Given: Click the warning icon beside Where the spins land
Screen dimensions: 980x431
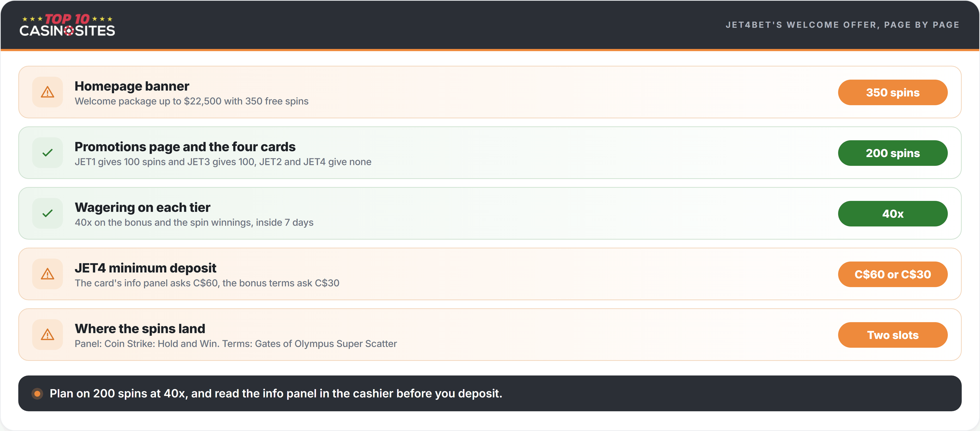Looking at the screenshot, I should click(x=48, y=335).
